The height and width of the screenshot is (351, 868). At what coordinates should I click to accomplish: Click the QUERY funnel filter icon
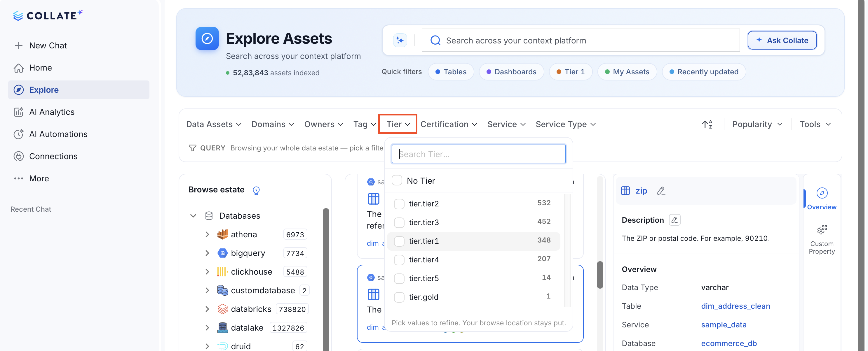(192, 148)
